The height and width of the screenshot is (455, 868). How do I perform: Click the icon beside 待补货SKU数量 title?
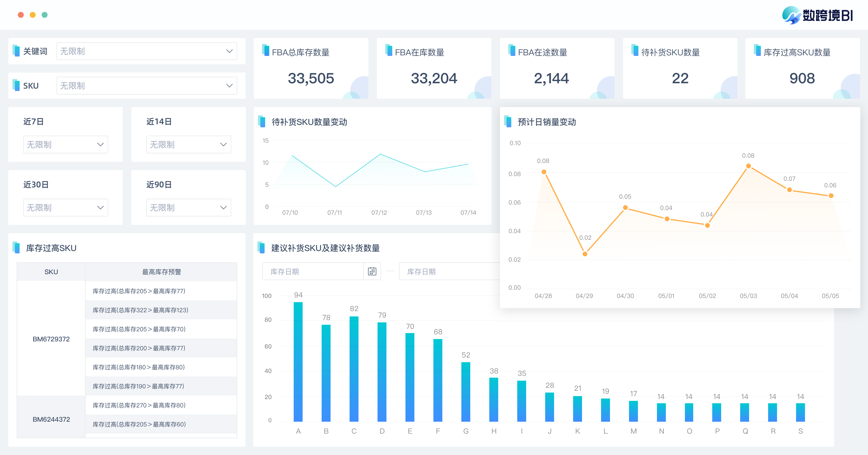coord(635,50)
